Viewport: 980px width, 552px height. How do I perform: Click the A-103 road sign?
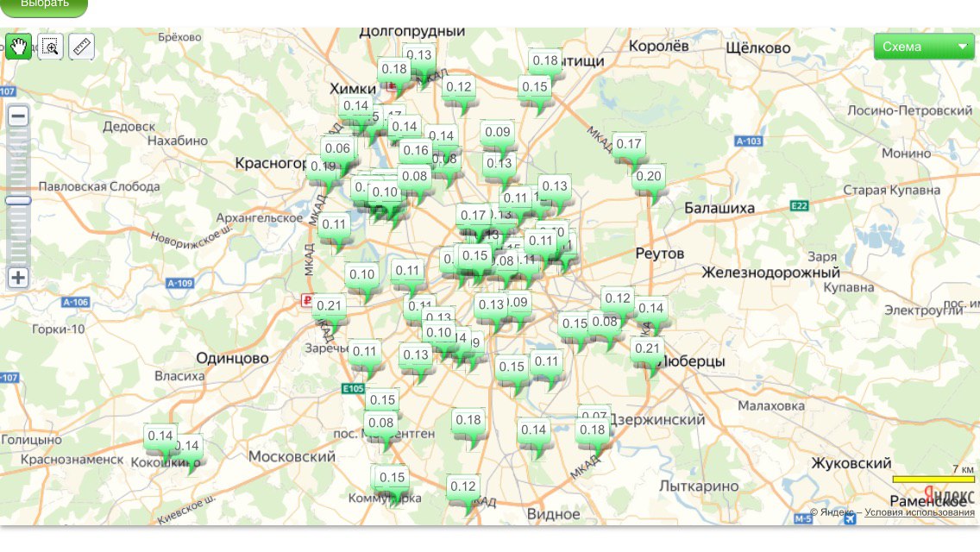click(749, 141)
